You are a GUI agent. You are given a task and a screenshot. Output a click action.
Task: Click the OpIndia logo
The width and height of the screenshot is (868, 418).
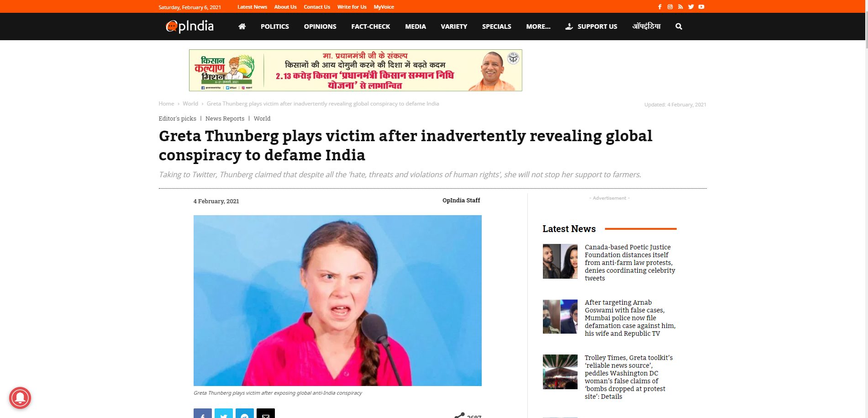point(189,26)
